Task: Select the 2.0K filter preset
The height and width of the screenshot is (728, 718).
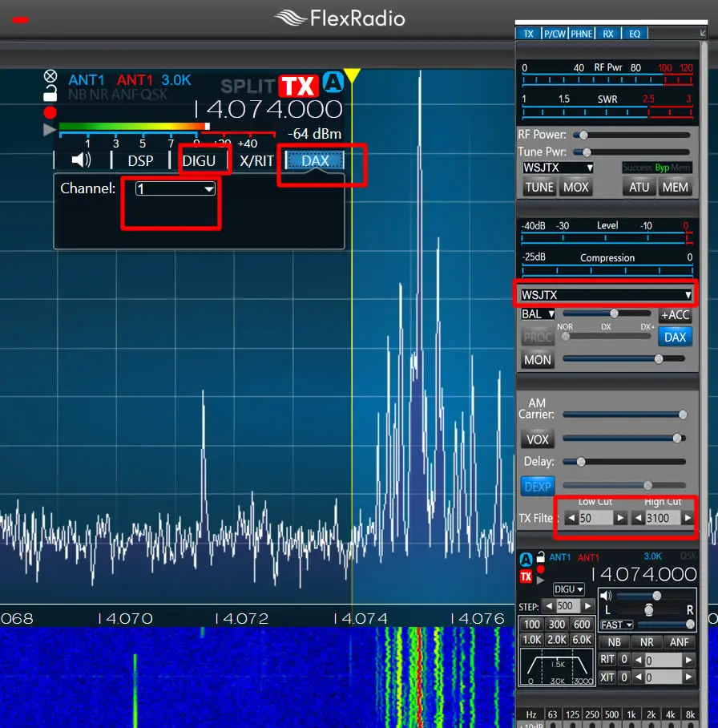Action: coord(557,640)
